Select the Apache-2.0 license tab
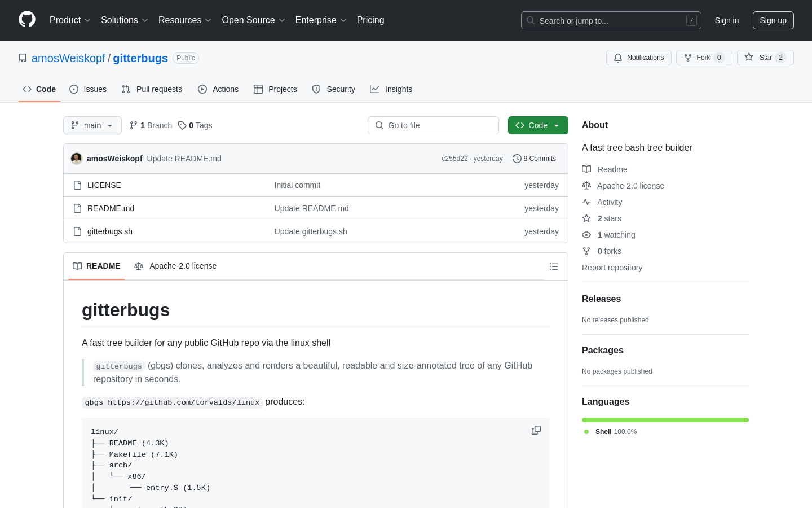 (175, 266)
